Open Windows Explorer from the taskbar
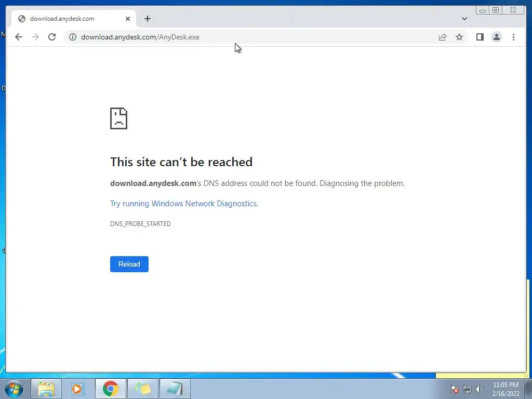The width and height of the screenshot is (532, 399). pyautogui.click(x=46, y=389)
